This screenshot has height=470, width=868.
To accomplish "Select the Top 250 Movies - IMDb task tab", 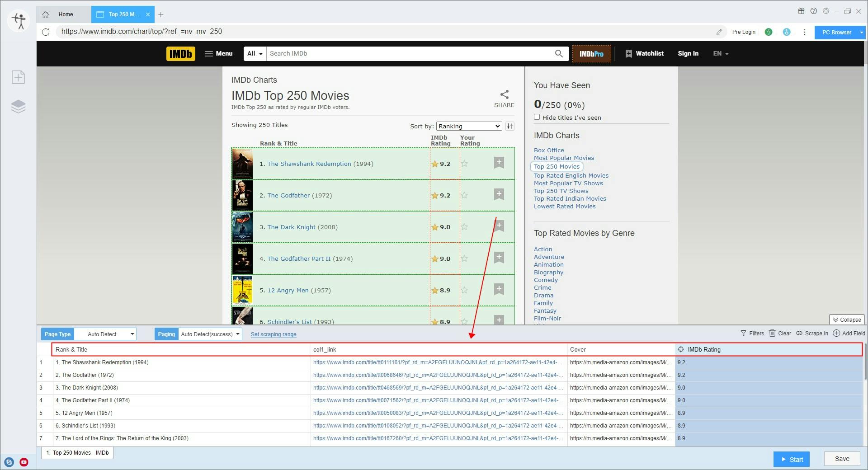I will tap(77, 453).
